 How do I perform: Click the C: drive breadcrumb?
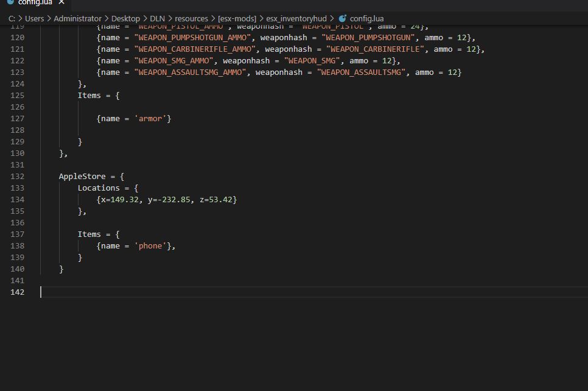(x=12, y=18)
